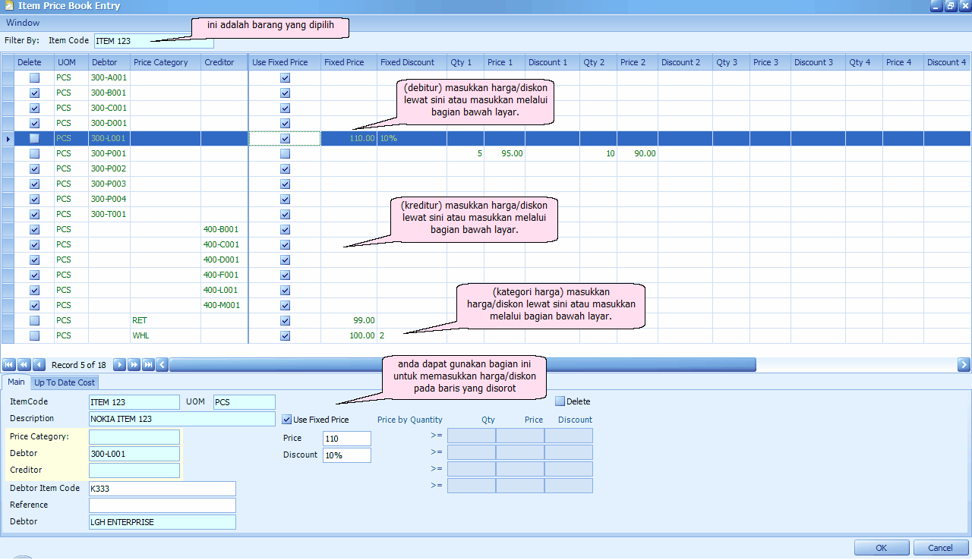The width and height of the screenshot is (972, 560).
Task: Click the Discount 2 column header
Action: [685, 62]
